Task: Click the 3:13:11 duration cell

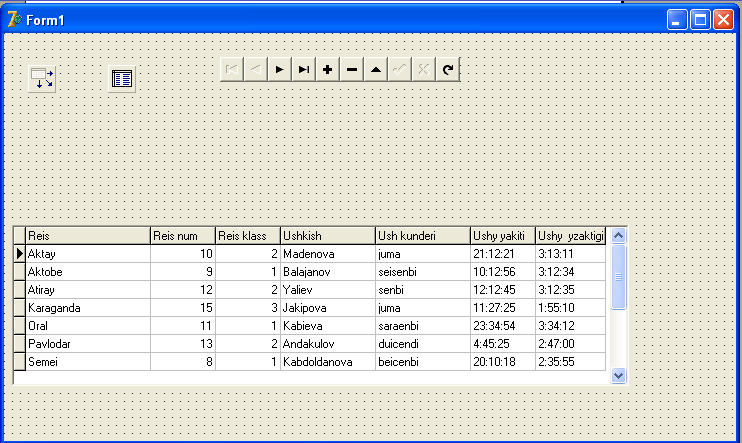Action: point(571,254)
